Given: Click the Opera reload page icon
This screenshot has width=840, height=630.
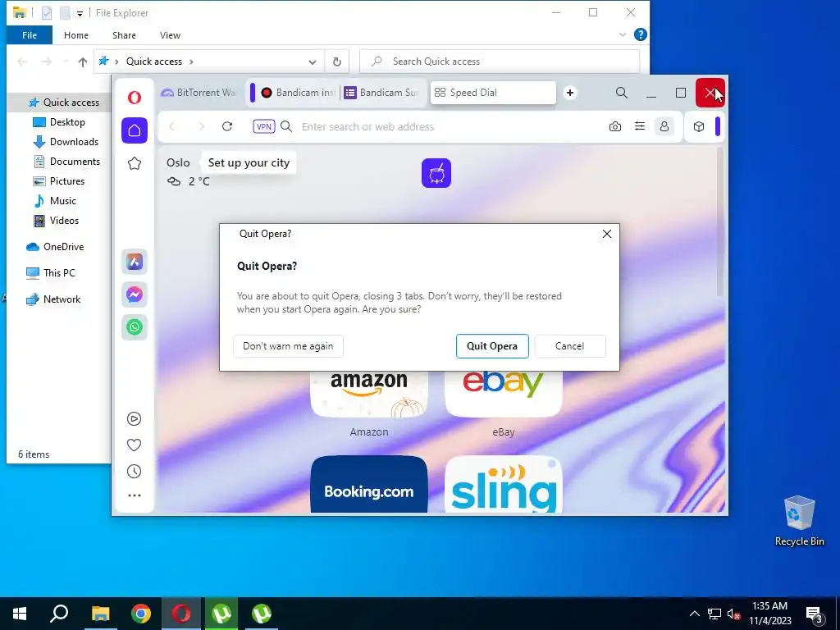Looking at the screenshot, I should point(227,126).
